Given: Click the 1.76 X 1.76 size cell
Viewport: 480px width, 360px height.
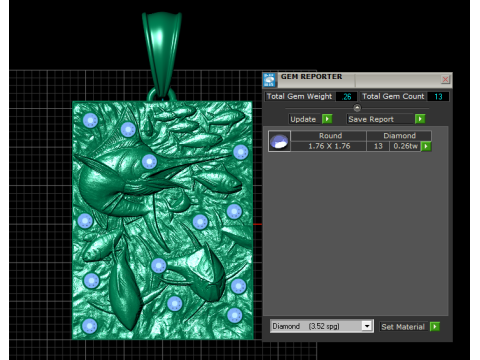Looking at the screenshot, I should point(329,146).
